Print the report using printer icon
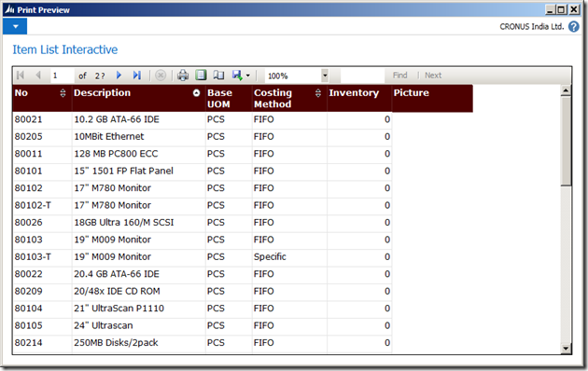The width and height of the screenshot is (588, 371). pyautogui.click(x=183, y=76)
